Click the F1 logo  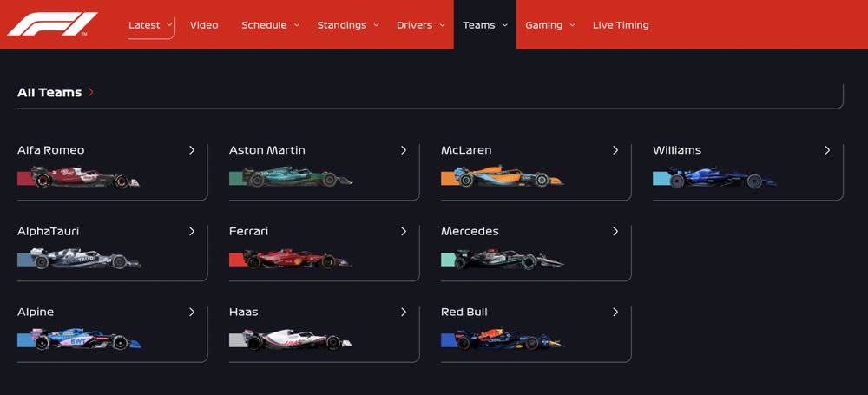[53, 24]
